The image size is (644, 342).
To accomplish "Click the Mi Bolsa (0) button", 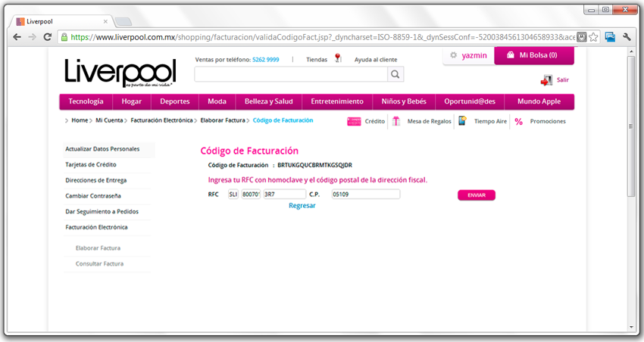I will click(534, 55).
